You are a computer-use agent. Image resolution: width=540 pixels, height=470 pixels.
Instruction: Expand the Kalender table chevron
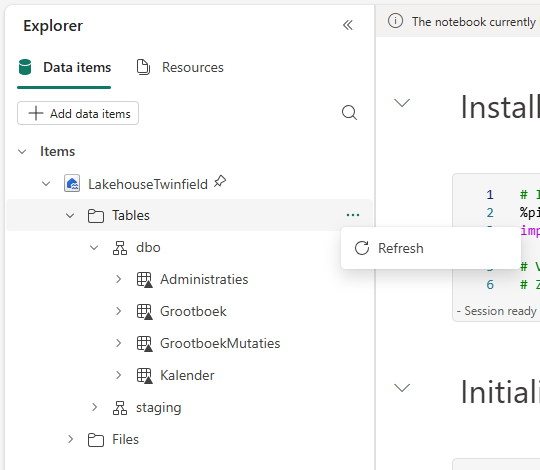(118, 375)
